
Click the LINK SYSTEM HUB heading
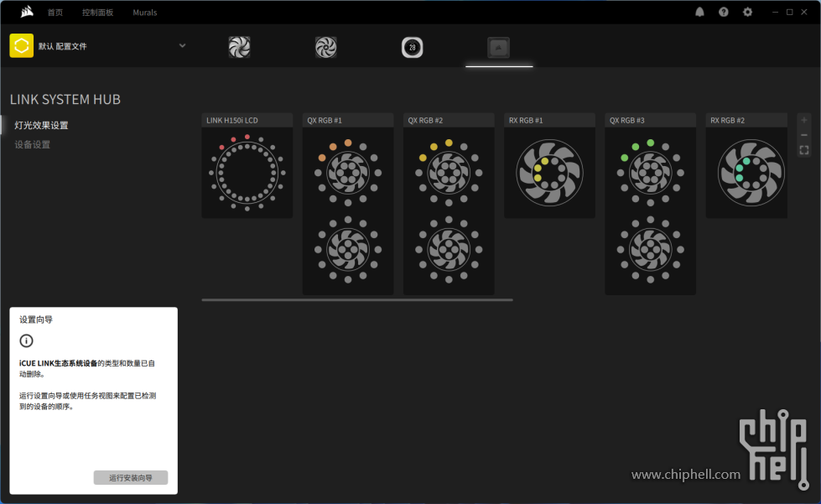[65, 100]
